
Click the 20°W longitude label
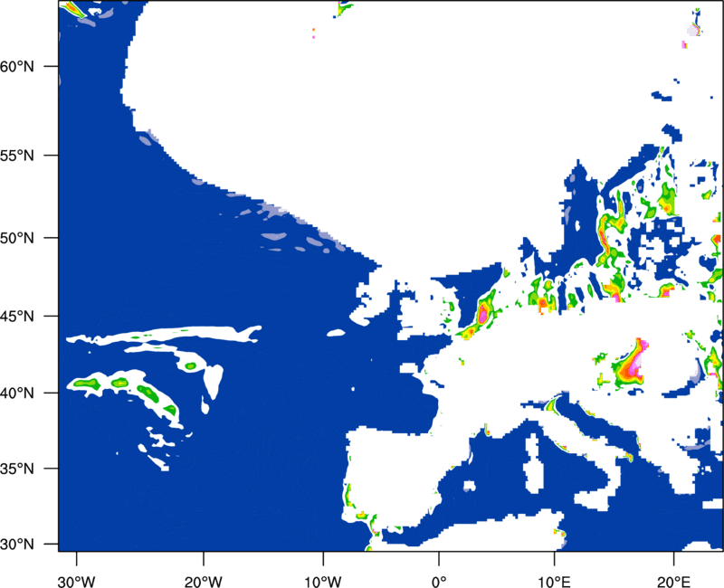(x=204, y=582)
